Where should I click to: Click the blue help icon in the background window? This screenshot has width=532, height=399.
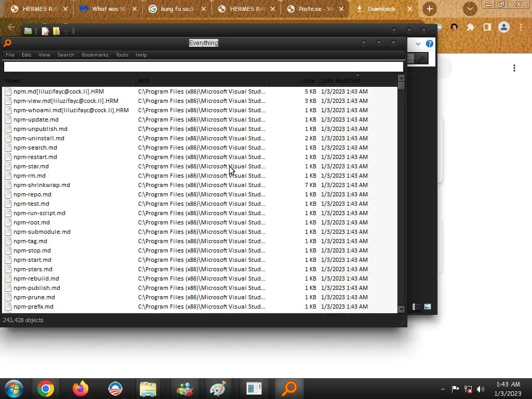[x=430, y=44]
